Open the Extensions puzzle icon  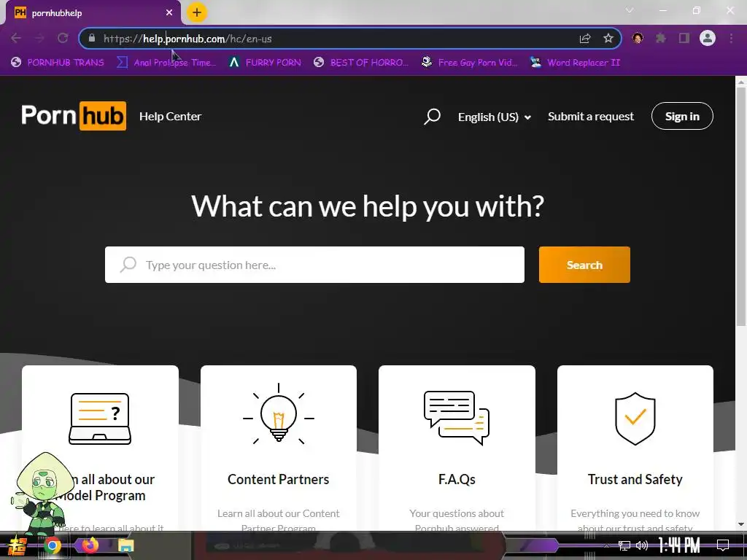[x=661, y=38]
